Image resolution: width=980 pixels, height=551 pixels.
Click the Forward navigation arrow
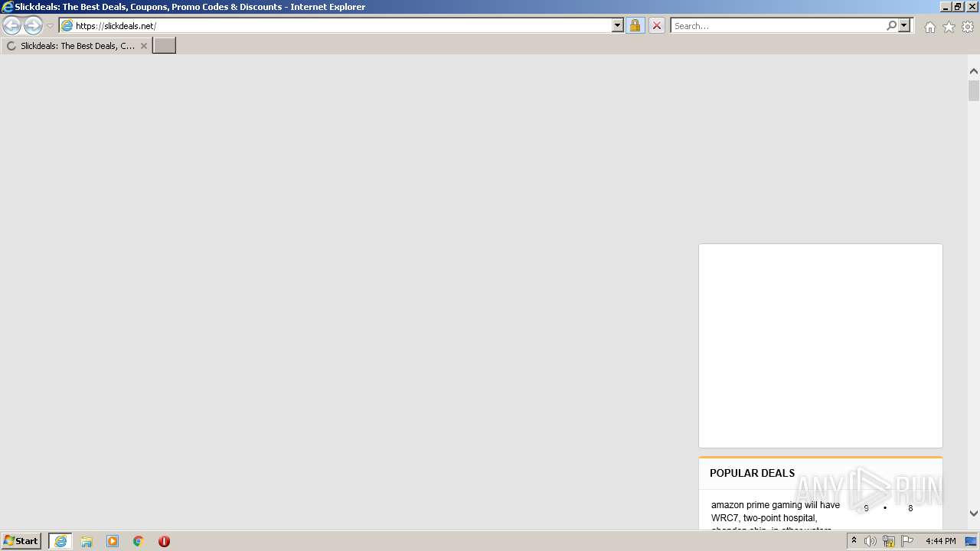pyautogui.click(x=33, y=26)
